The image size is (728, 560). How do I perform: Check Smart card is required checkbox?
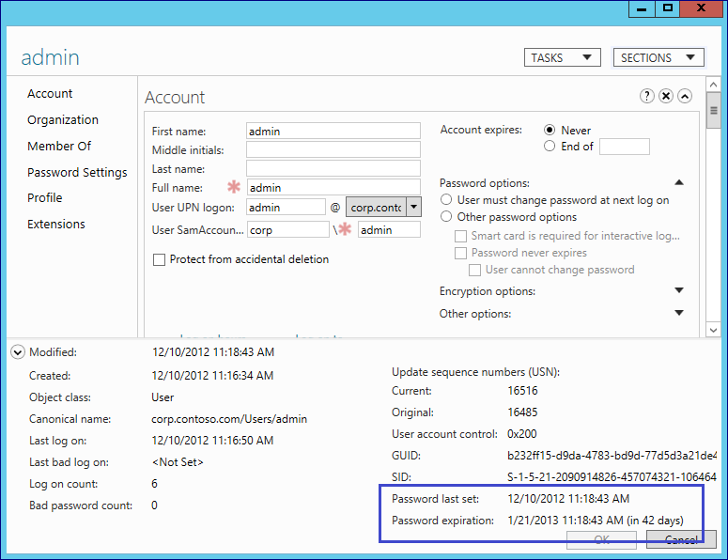[x=460, y=237]
